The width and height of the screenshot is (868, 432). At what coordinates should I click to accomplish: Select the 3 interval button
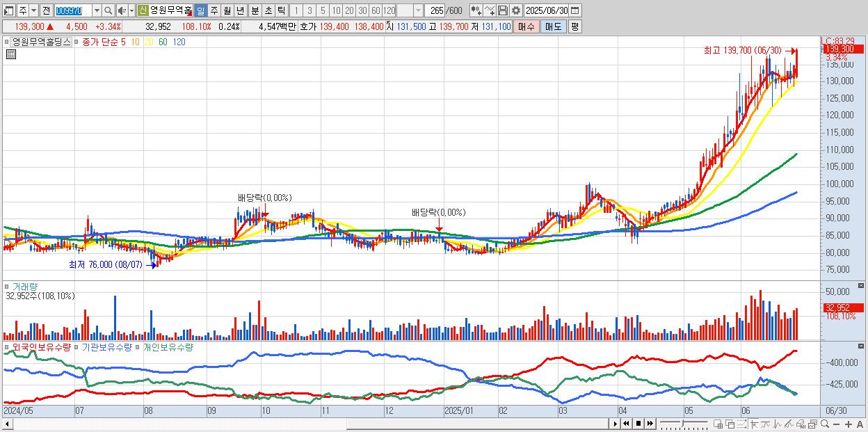310,10
